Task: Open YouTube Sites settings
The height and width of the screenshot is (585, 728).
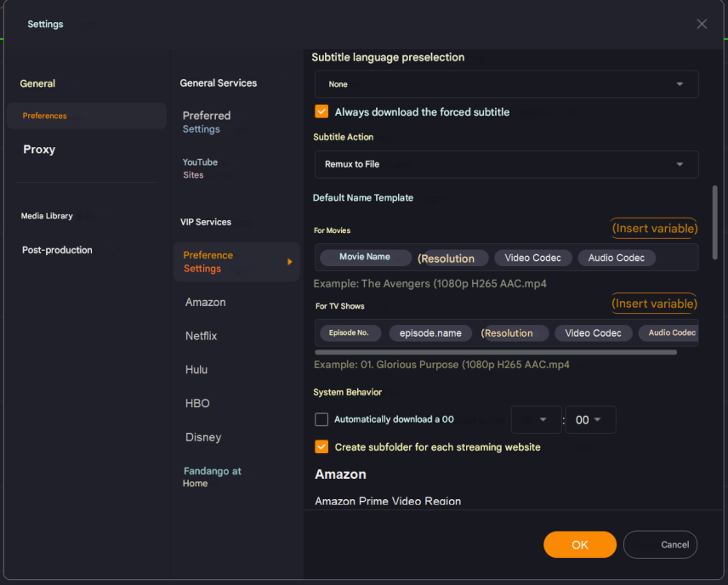Action: coord(200,168)
